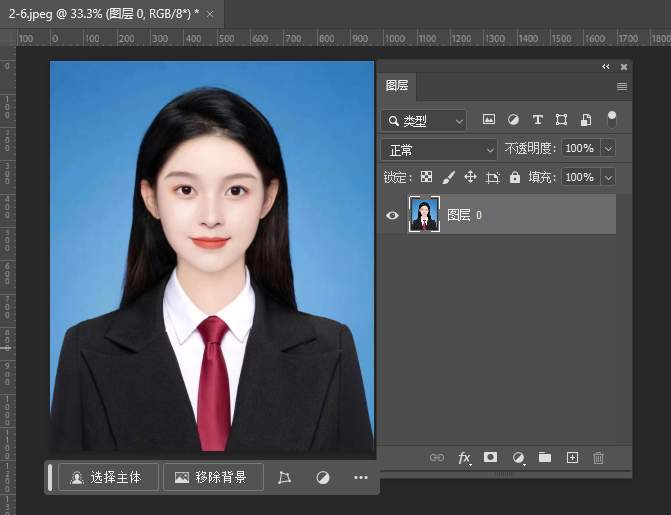Screen dimensions: 671x515
Task: Toggle lock transparent pixels checkerboard
Action: (426, 177)
